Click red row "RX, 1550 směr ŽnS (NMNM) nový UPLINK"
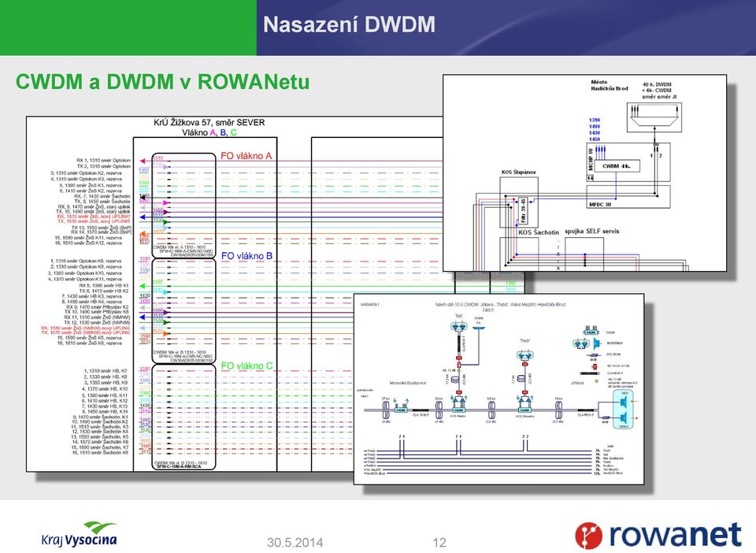 point(85,328)
